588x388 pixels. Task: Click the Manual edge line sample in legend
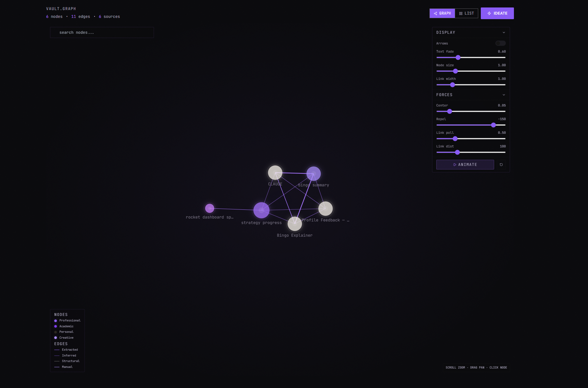point(57,367)
